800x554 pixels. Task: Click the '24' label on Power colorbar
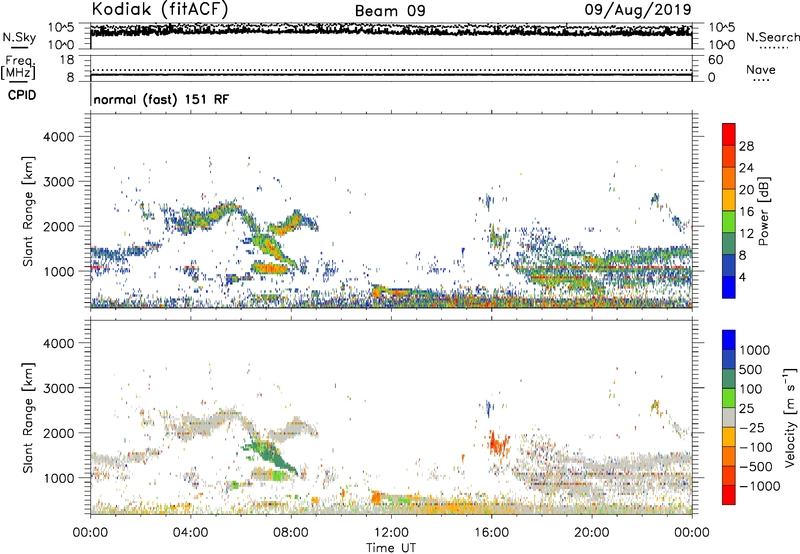746,168
